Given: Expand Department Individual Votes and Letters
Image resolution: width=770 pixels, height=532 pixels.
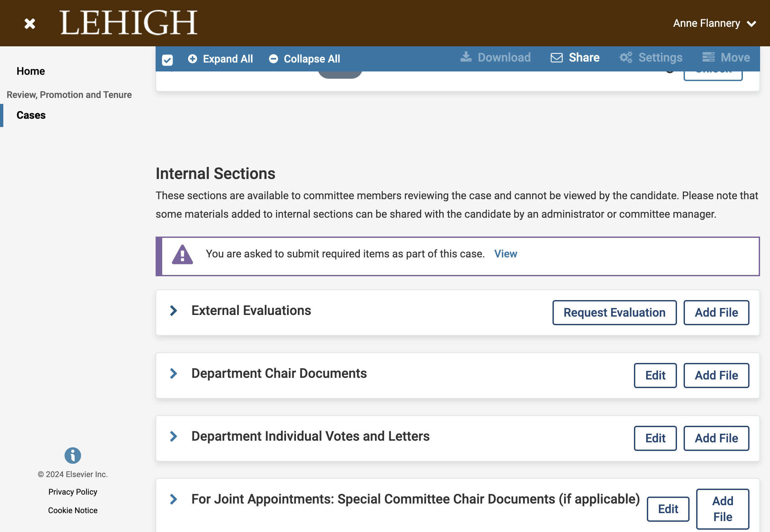Looking at the screenshot, I should (173, 436).
